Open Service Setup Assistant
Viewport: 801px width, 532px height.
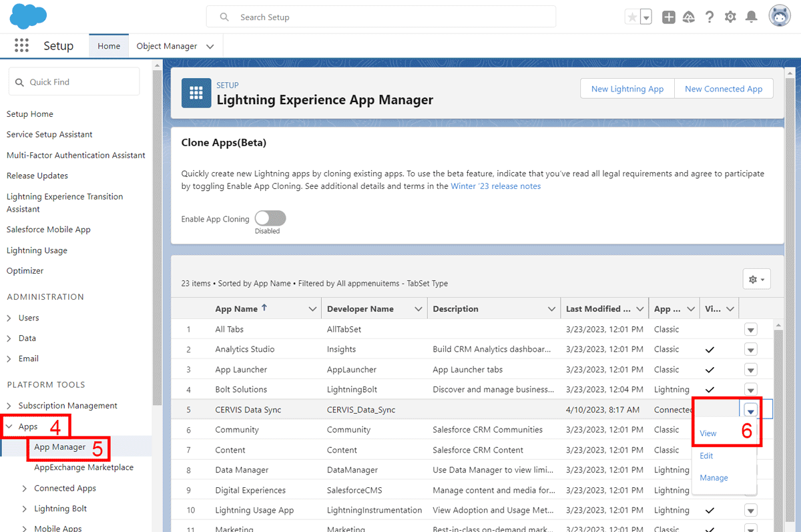click(49, 134)
